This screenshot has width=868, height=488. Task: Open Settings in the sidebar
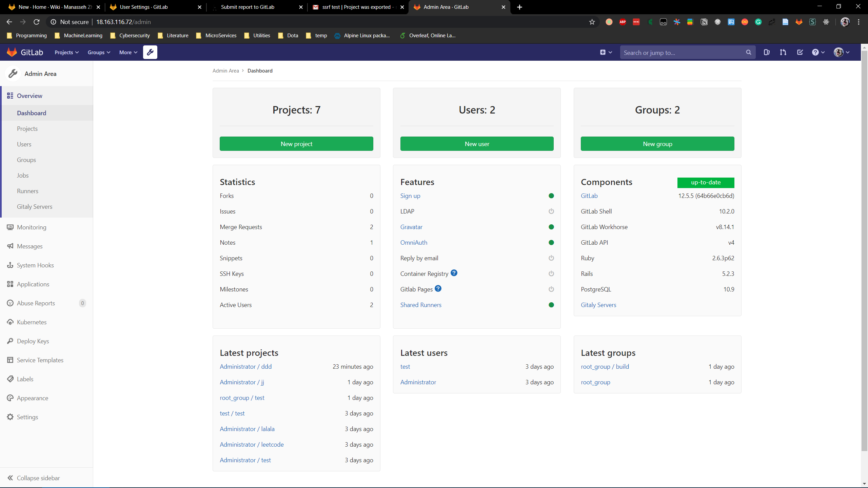(x=46, y=417)
